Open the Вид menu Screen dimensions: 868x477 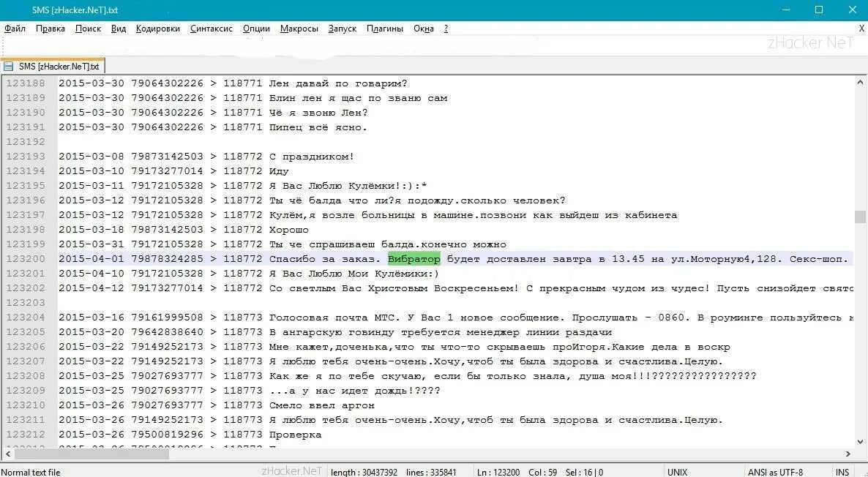click(x=119, y=29)
